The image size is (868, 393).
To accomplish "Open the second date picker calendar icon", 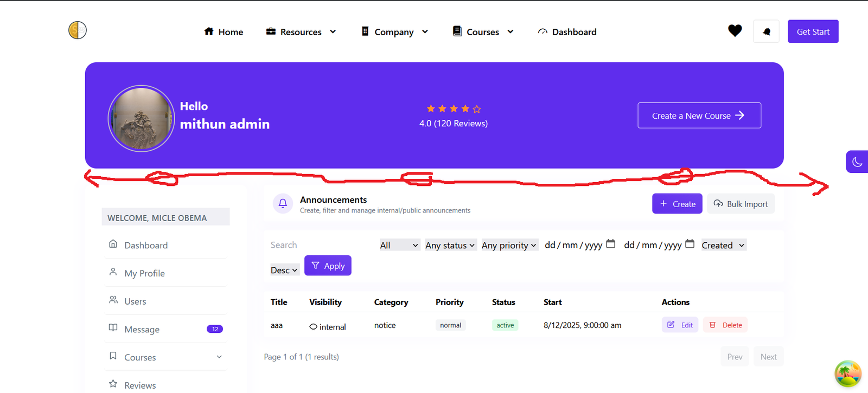I will coord(690,244).
